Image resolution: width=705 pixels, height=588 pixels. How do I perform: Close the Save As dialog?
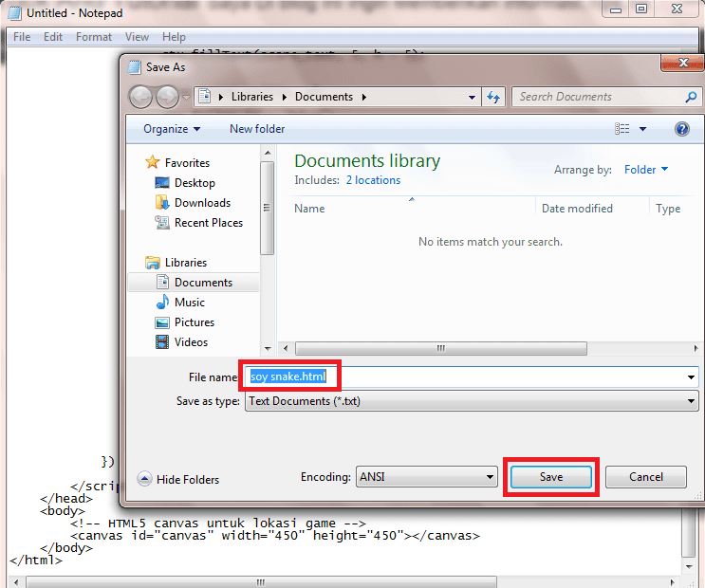click(682, 63)
